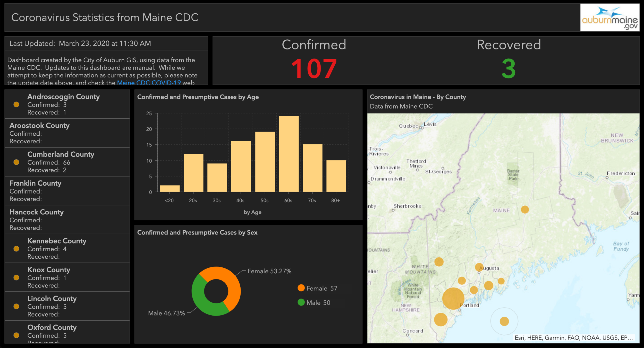Click the orange dot beside Cumberland County
The width and height of the screenshot is (644, 348).
[x=16, y=162]
